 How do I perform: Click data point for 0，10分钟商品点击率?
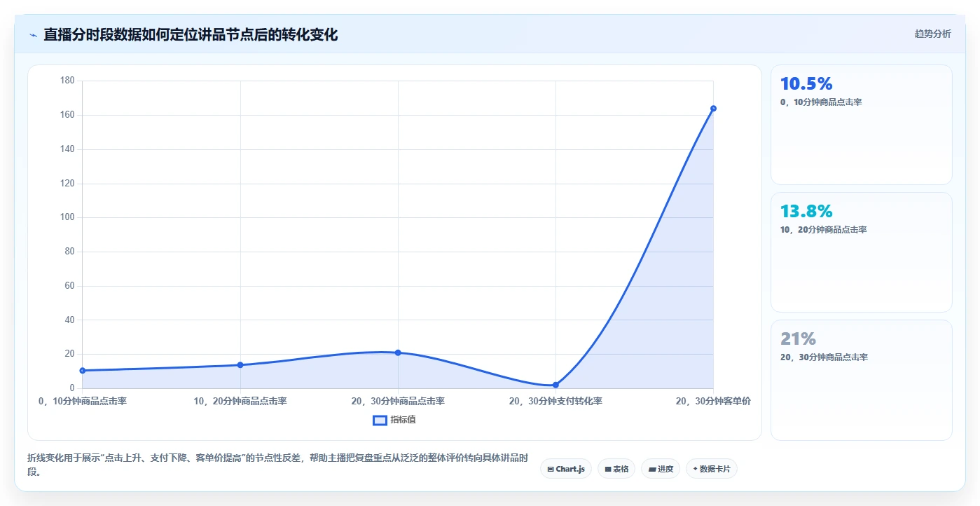(x=83, y=370)
